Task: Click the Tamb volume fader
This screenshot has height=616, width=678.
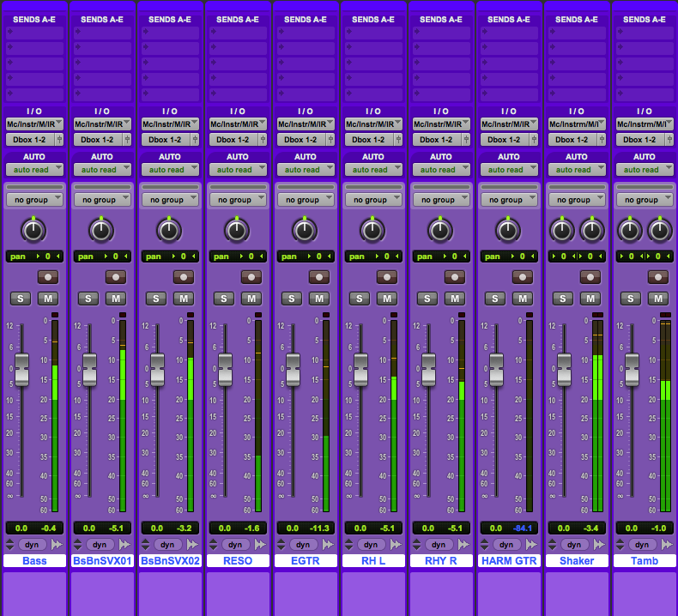Action: 632,370
